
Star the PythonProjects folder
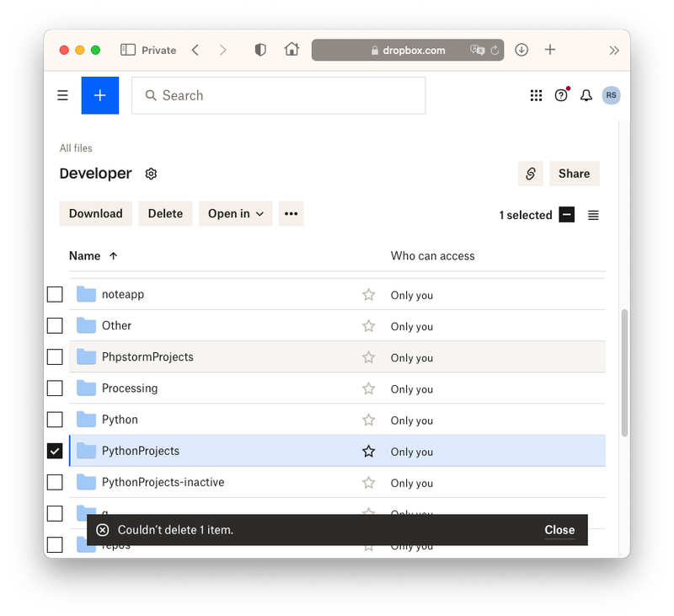(x=368, y=452)
